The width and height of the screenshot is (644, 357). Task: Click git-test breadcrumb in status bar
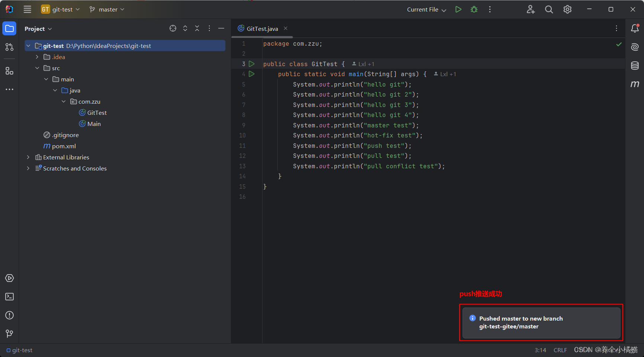(19, 350)
